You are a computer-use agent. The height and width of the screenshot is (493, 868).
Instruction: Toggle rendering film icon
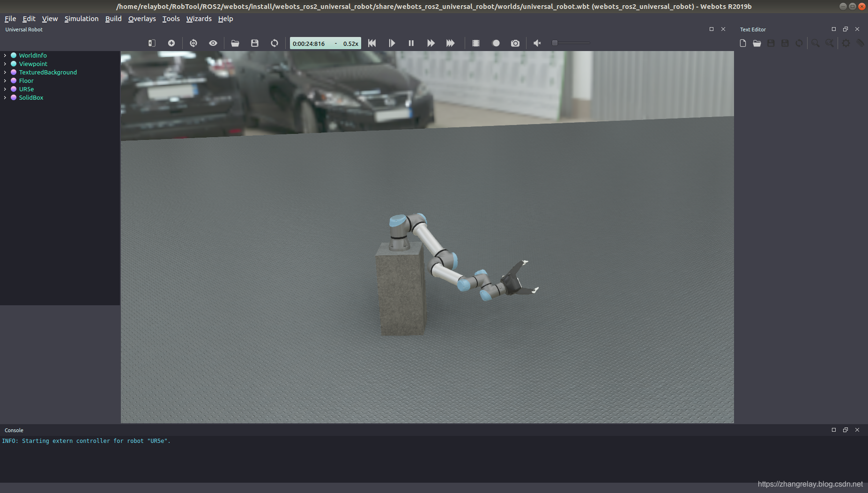pyautogui.click(x=476, y=43)
